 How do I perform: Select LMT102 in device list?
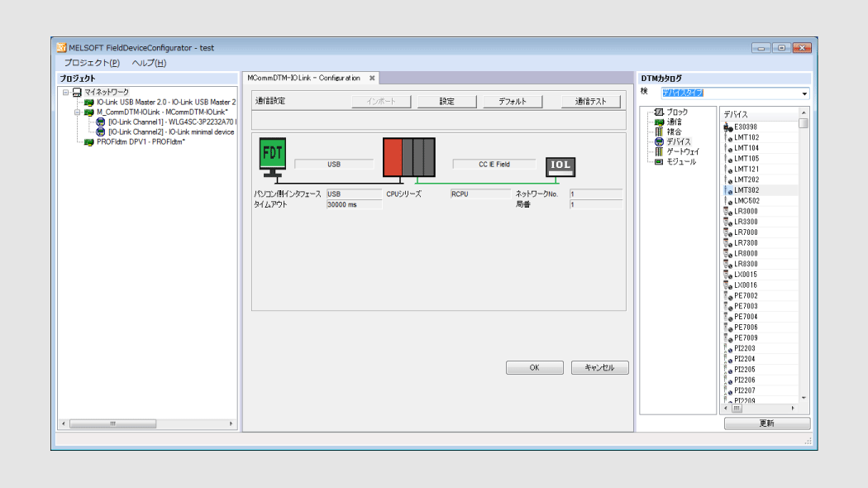pos(746,138)
